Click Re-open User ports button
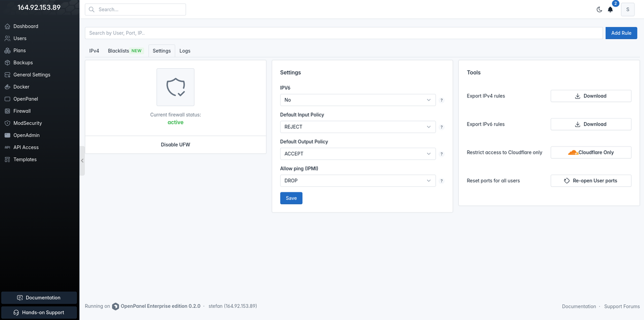This screenshot has width=644, height=320. [x=591, y=180]
